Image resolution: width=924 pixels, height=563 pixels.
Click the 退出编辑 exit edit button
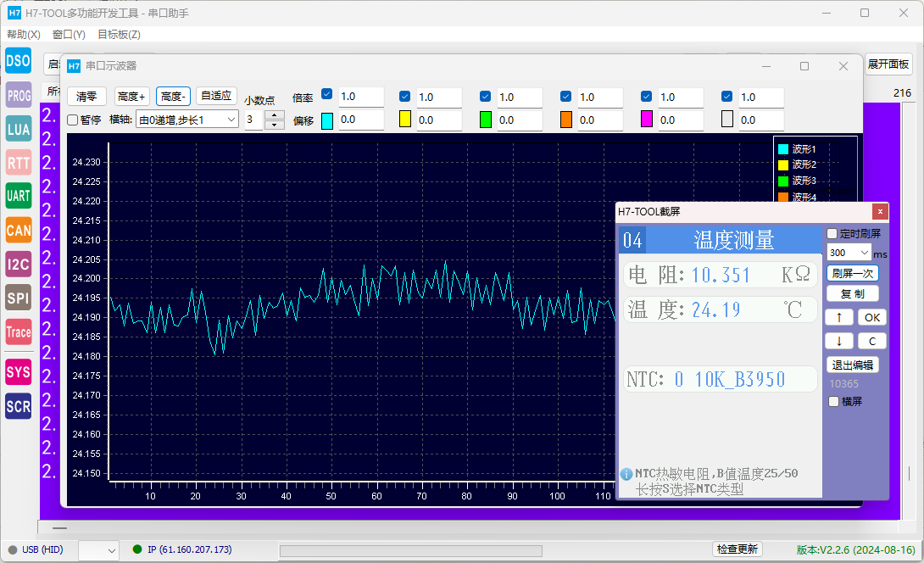[x=853, y=365]
